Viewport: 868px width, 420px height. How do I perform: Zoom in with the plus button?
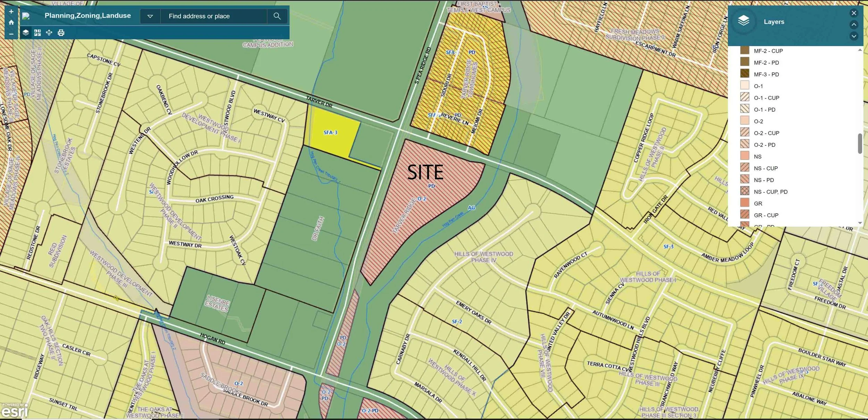[x=11, y=11]
